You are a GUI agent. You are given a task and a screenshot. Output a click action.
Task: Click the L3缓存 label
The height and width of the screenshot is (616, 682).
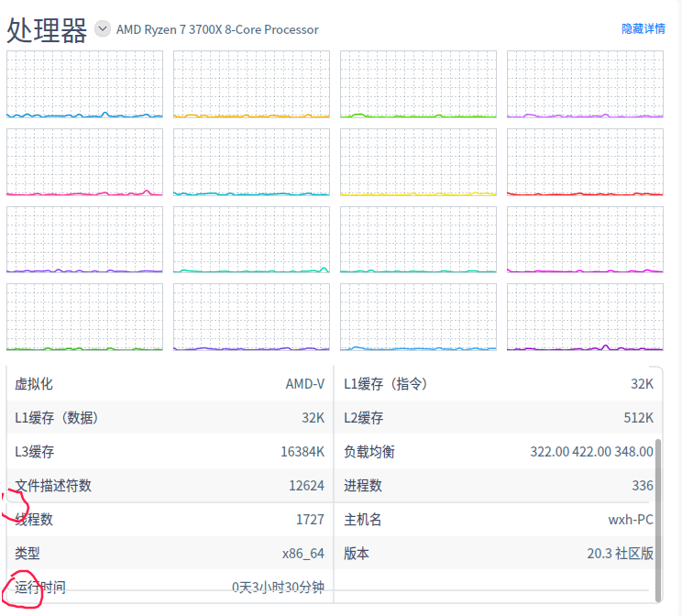pos(34,452)
